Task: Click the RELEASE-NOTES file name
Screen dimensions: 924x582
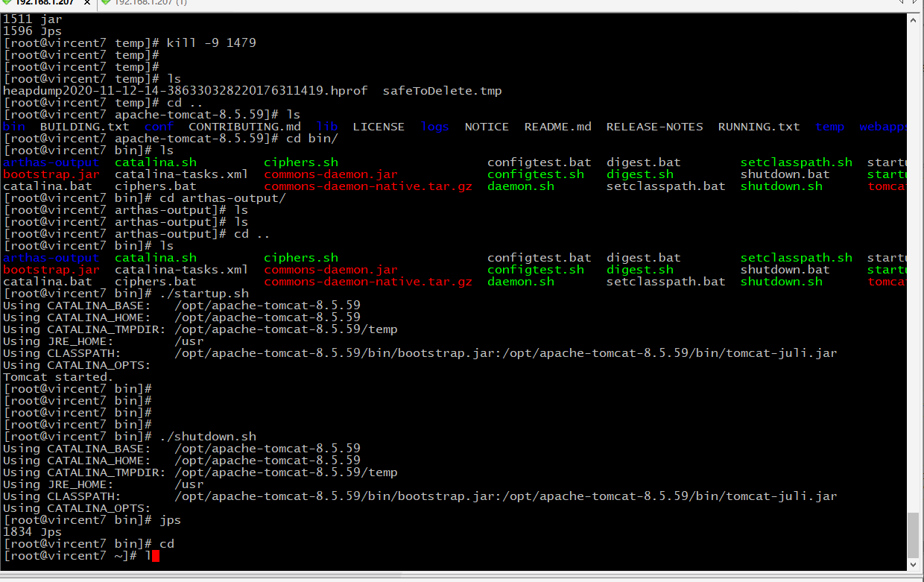Action: (x=654, y=127)
